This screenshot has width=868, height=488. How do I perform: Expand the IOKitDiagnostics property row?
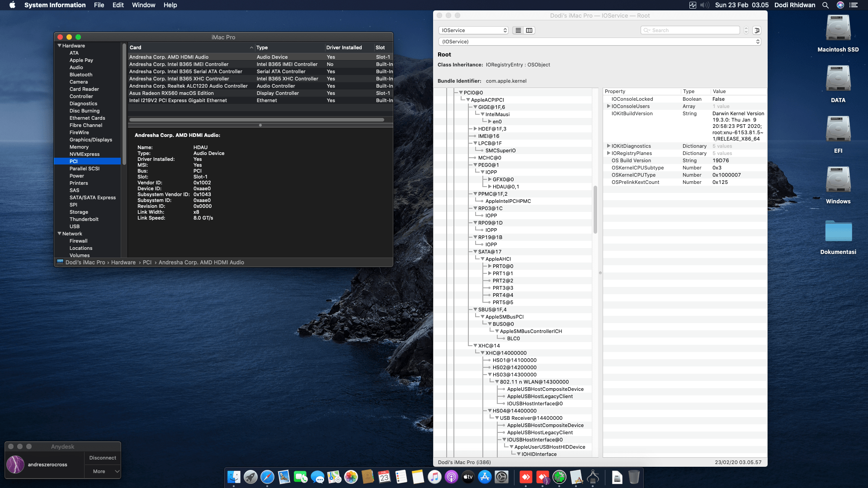[x=609, y=146]
